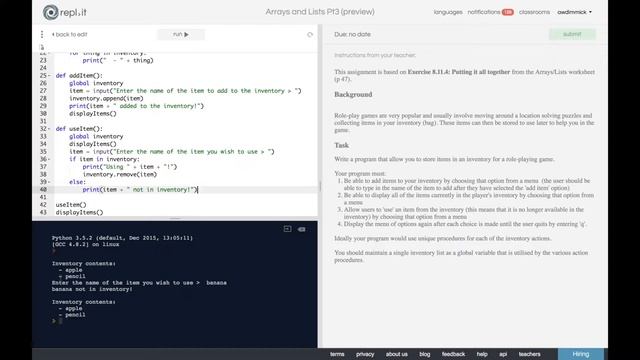Viewport: 640px width, 360px height.
Task: Click the 'Background' heading in instructions
Action: pos(353,94)
